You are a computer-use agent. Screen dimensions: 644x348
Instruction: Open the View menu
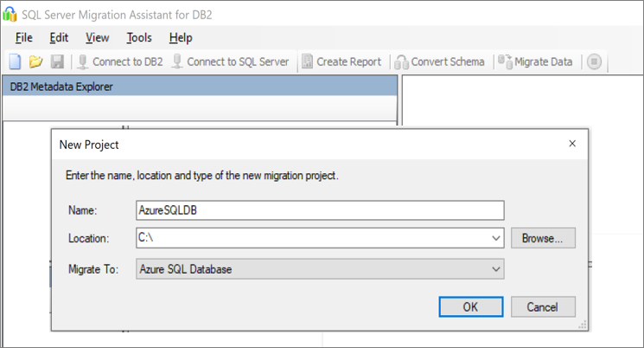(97, 37)
